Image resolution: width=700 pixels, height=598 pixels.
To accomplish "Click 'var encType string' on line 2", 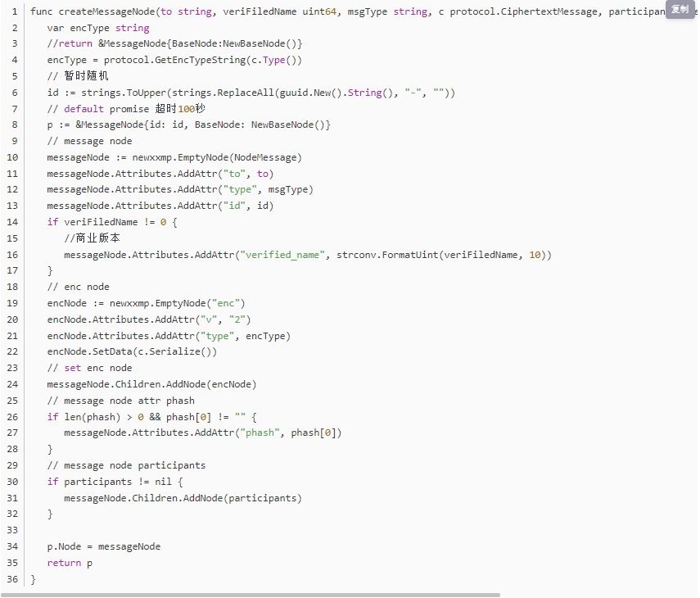I will (98, 28).
